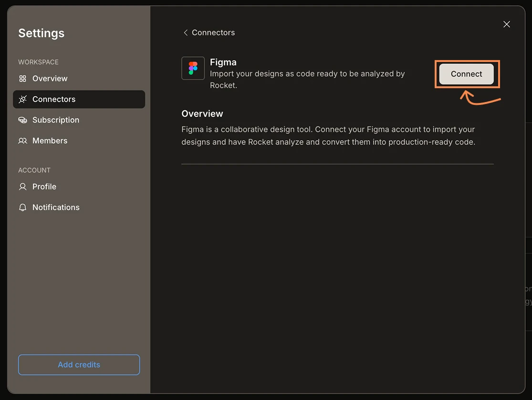Click the 'Import your designs as code' description
This screenshot has width=532, height=400.
click(307, 80)
